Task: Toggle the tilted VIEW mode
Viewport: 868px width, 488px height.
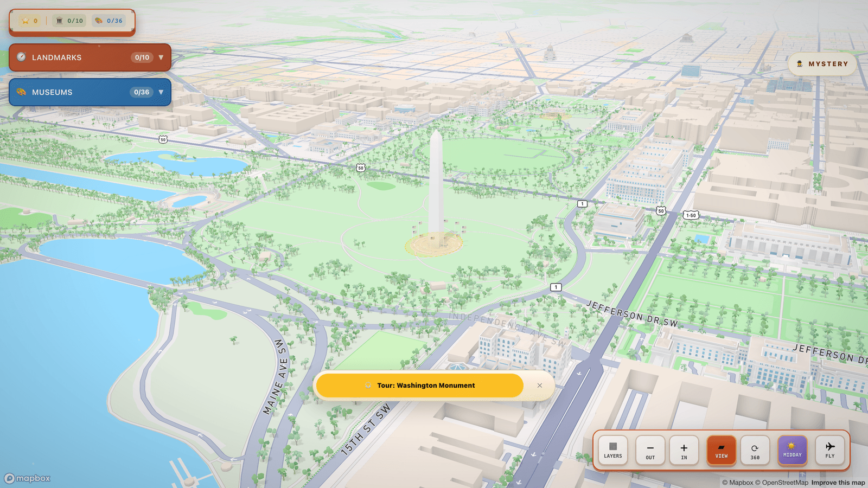Action: click(722, 450)
